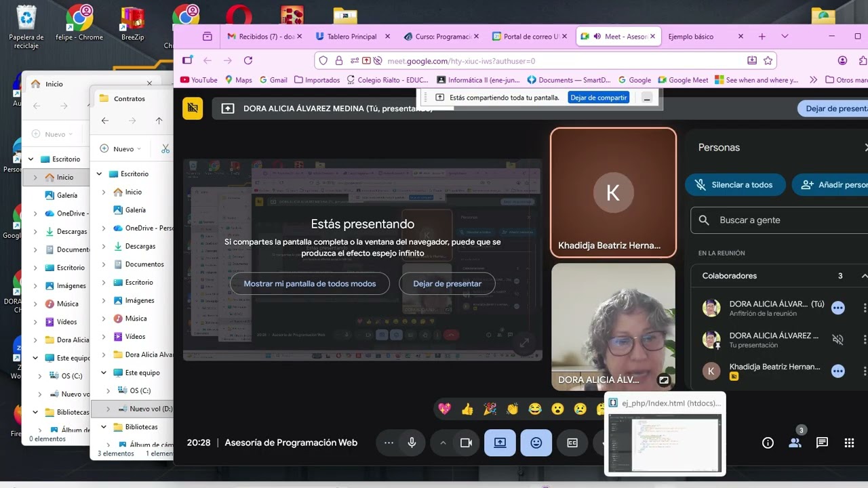This screenshot has height=488, width=868.
Task: Open the activities grid icon
Action: pyautogui.click(x=849, y=443)
